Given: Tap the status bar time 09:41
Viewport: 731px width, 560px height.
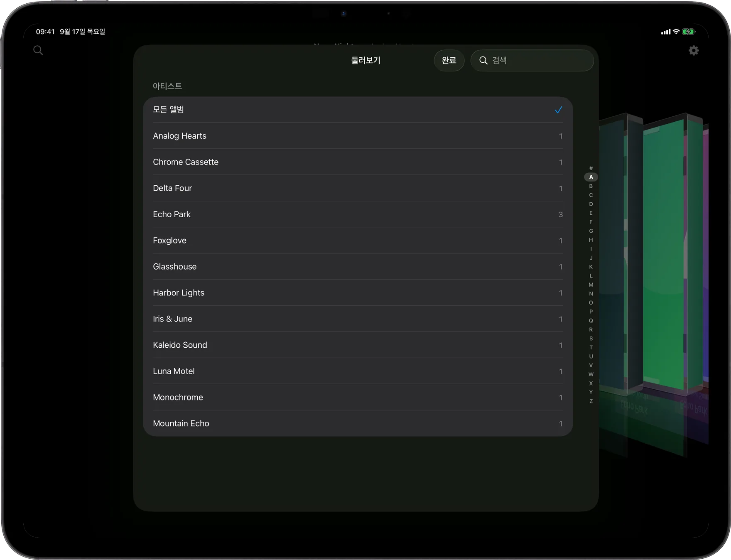Looking at the screenshot, I should (x=45, y=32).
